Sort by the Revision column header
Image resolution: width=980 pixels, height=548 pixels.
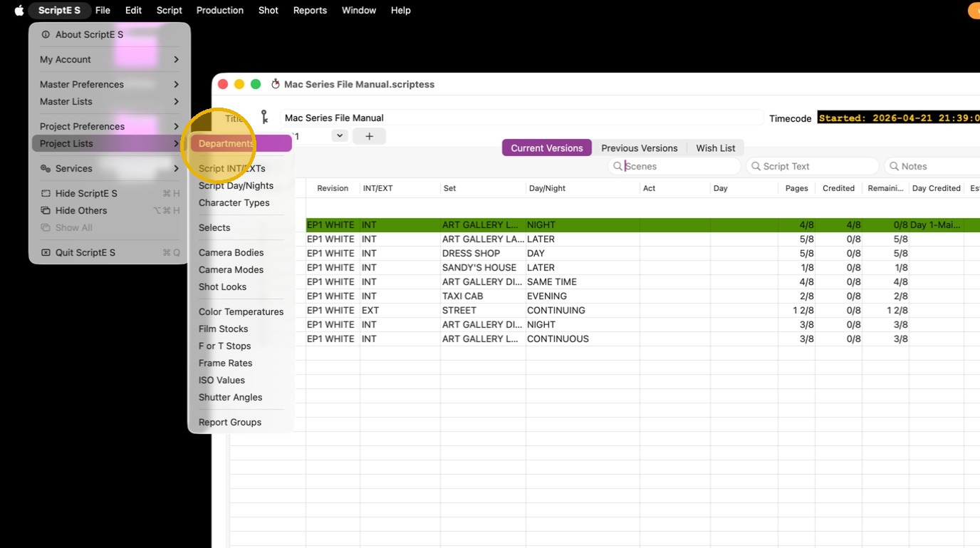(333, 188)
